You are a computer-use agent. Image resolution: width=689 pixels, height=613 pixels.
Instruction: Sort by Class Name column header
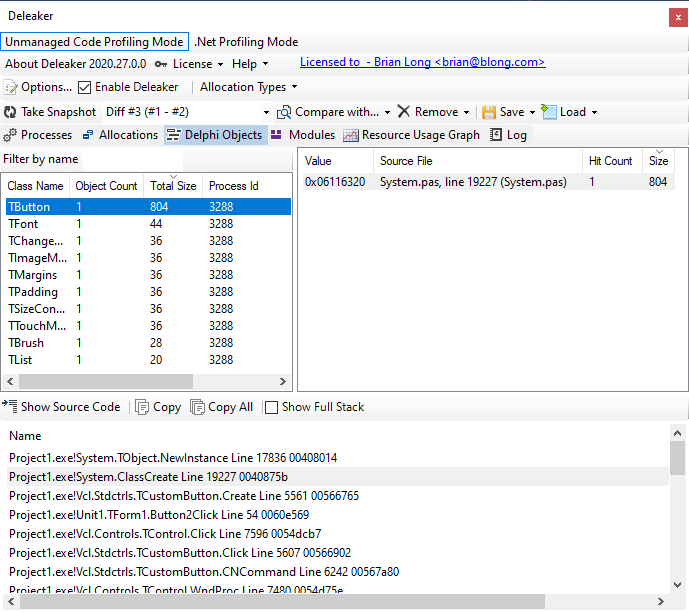point(35,186)
